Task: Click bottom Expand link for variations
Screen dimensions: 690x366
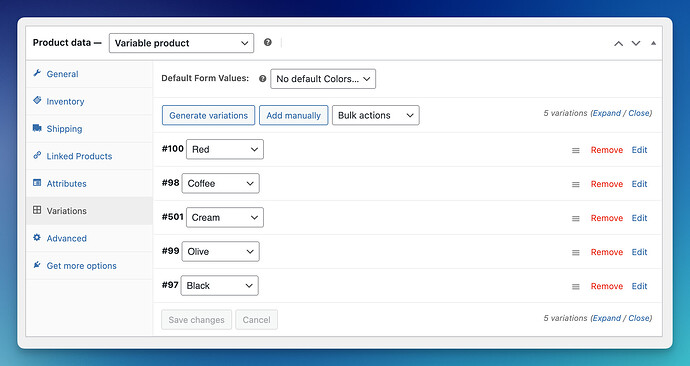Action: tap(607, 318)
